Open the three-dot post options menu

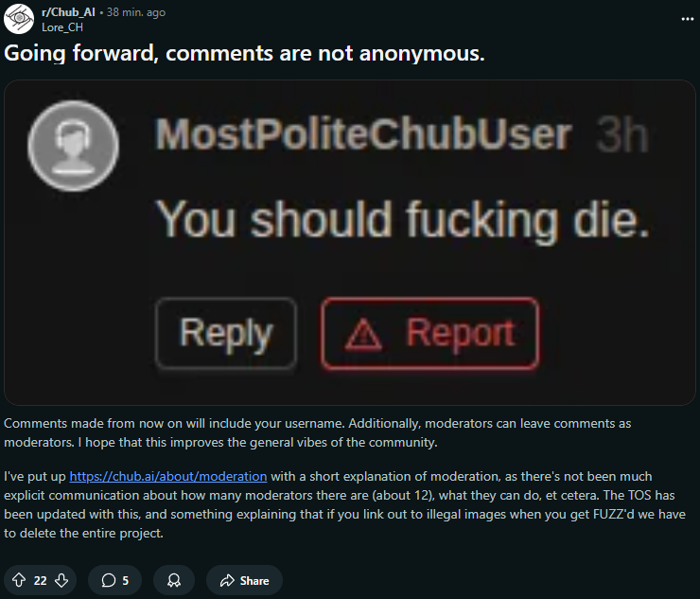(x=688, y=19)
